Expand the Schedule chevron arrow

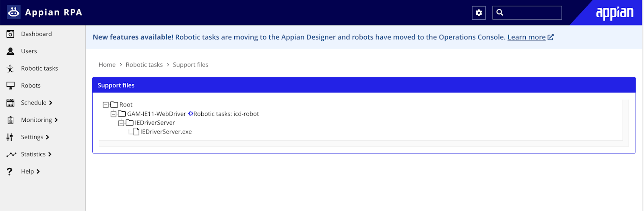coord(51,103)
